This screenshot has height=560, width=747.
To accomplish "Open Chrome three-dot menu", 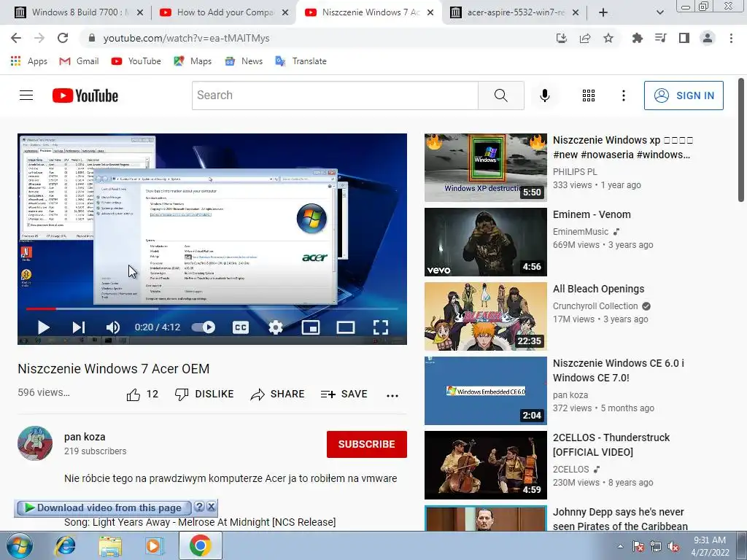I will (x=731, y=38).
